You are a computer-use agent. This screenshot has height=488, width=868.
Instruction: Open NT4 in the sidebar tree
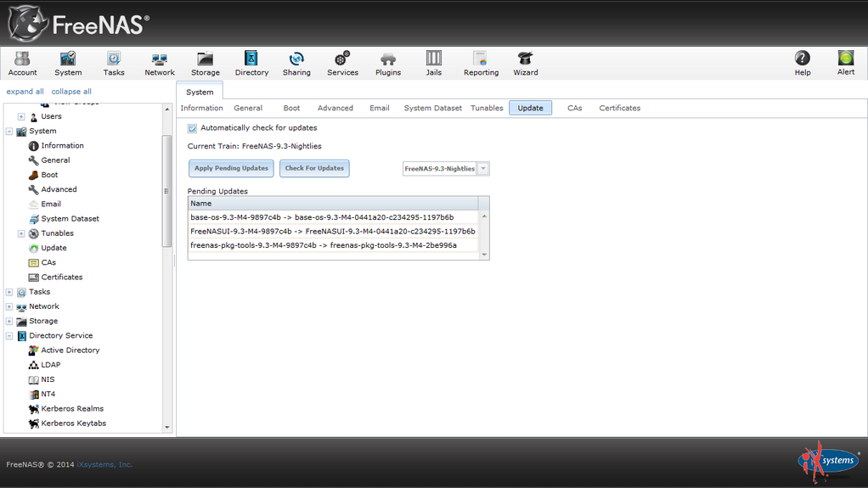42,394
